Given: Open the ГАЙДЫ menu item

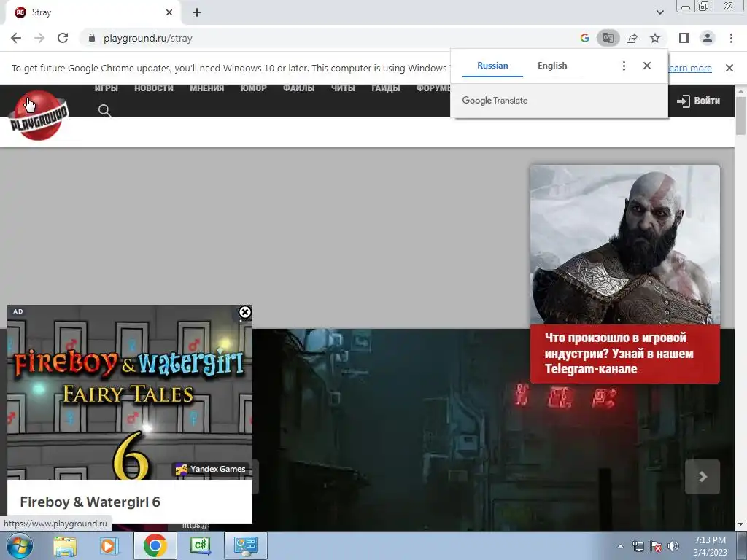Looking at the screenshot, I should pos(385,88).
